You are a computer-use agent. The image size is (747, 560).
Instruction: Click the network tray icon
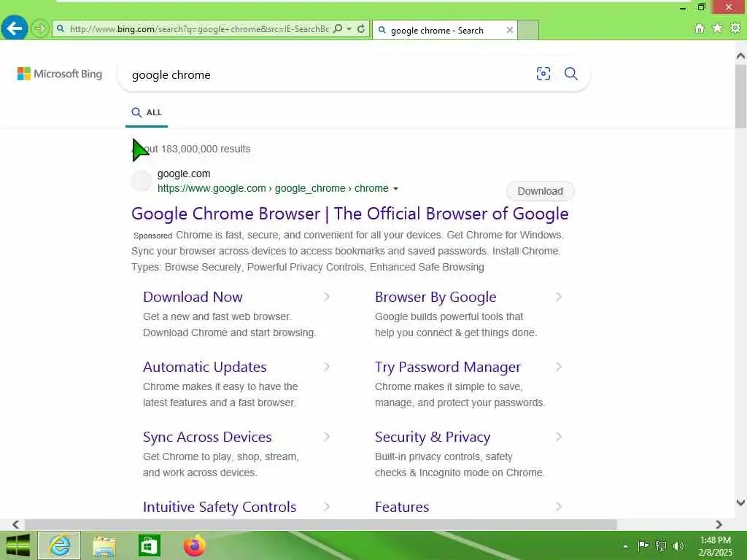point(661,546)
